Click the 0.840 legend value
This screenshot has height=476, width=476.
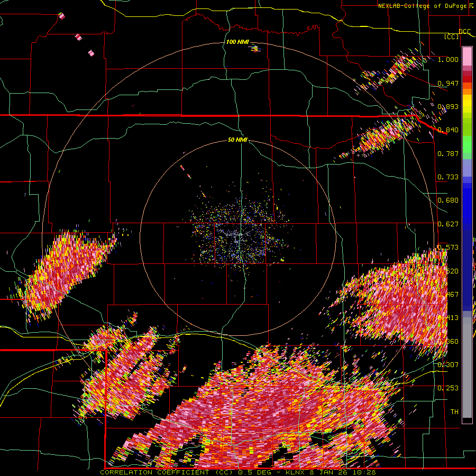448,130
